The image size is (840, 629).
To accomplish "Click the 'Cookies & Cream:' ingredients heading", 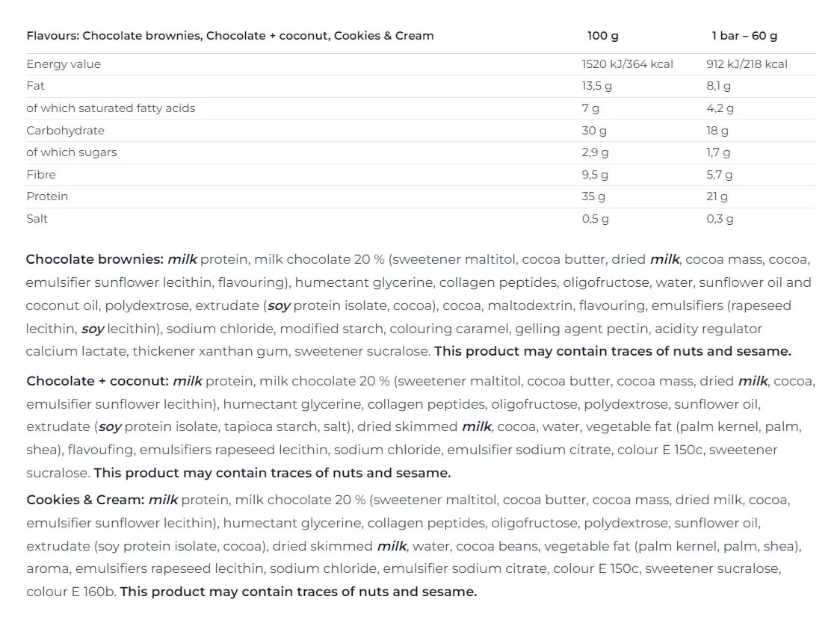I will pos(85,500).
